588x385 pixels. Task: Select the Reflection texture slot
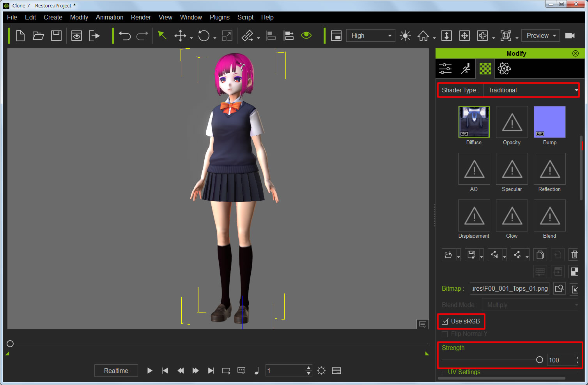[550, 169]
